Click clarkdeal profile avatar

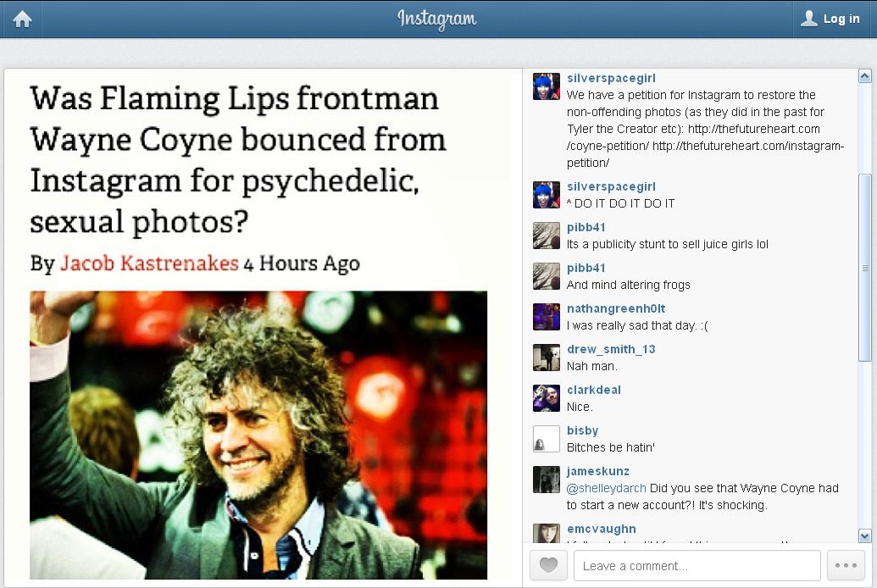coord(547,398)
